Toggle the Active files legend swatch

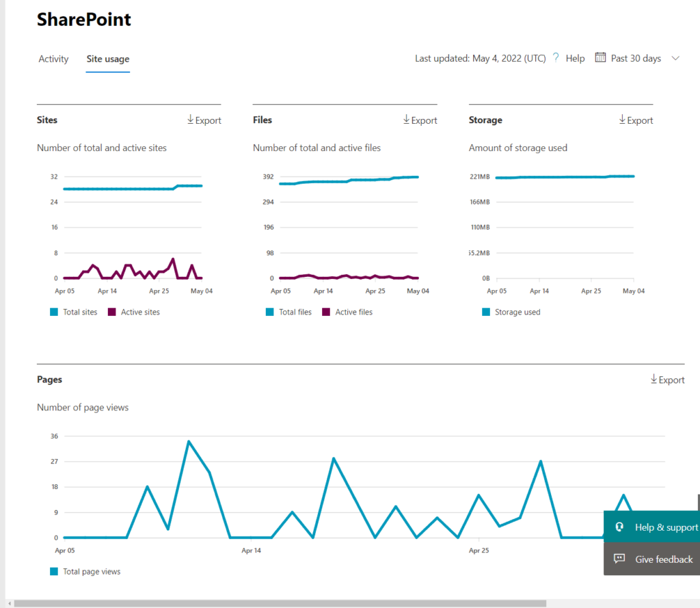(x=326, y=312)
